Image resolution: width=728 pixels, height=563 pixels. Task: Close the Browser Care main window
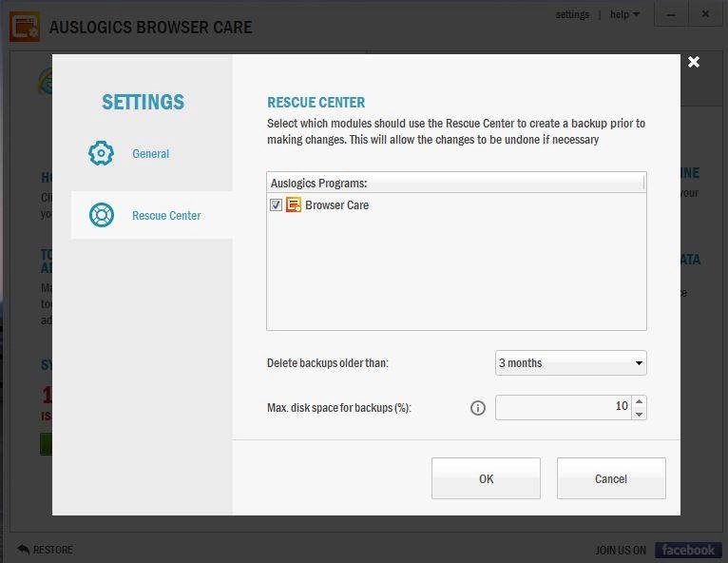click(x=705, y=14)
